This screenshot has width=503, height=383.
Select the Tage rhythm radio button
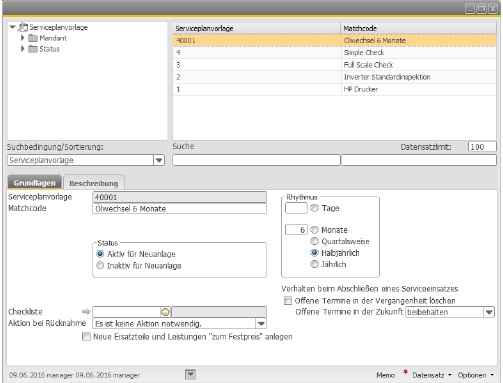314,208
